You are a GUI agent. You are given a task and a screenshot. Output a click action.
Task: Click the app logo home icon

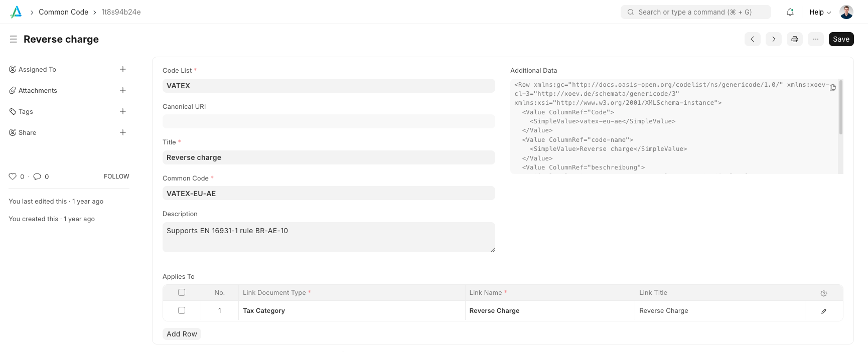16,12
